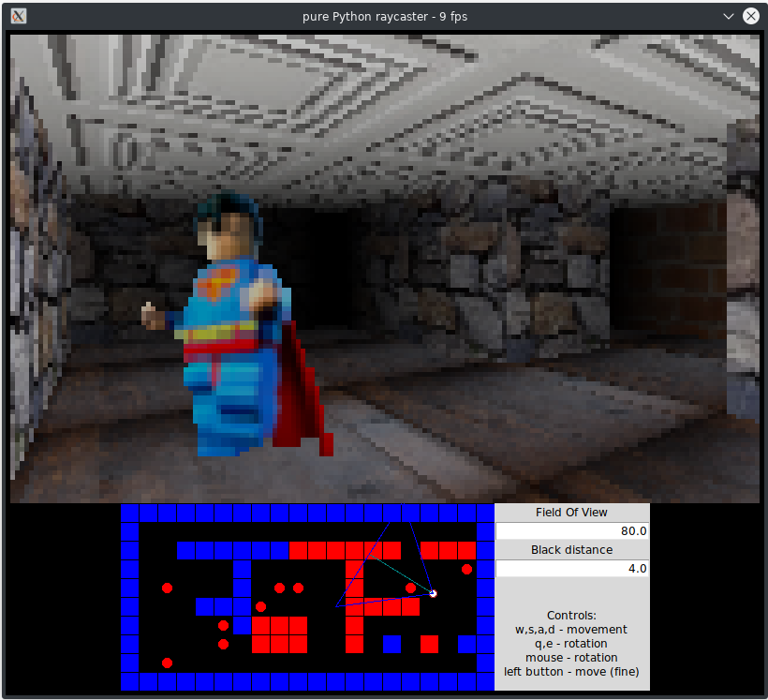The width and height of the screenshot is (768, 700).
Task: Click the Black distance value field
Action: click(x=572, y=569)
